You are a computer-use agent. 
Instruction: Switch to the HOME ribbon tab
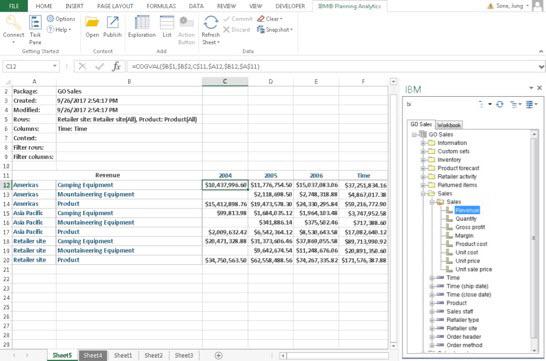[44, 6]
